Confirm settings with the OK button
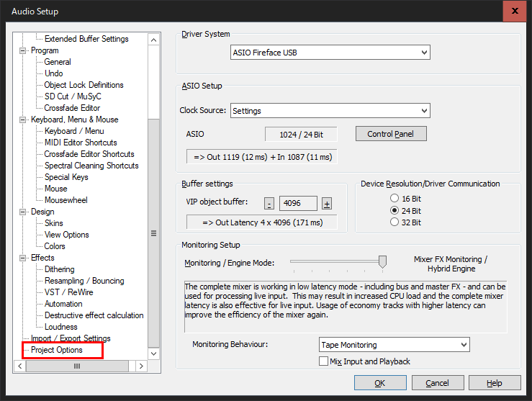The height and width of the screenshot is (401, 532). [x=380, y=383]
